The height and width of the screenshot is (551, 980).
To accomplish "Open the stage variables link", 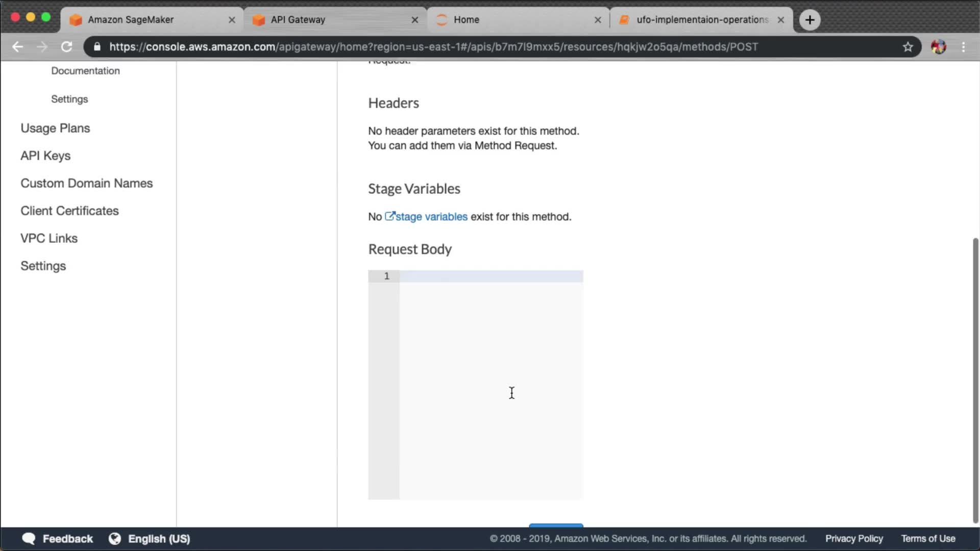I will pos(431,217).
